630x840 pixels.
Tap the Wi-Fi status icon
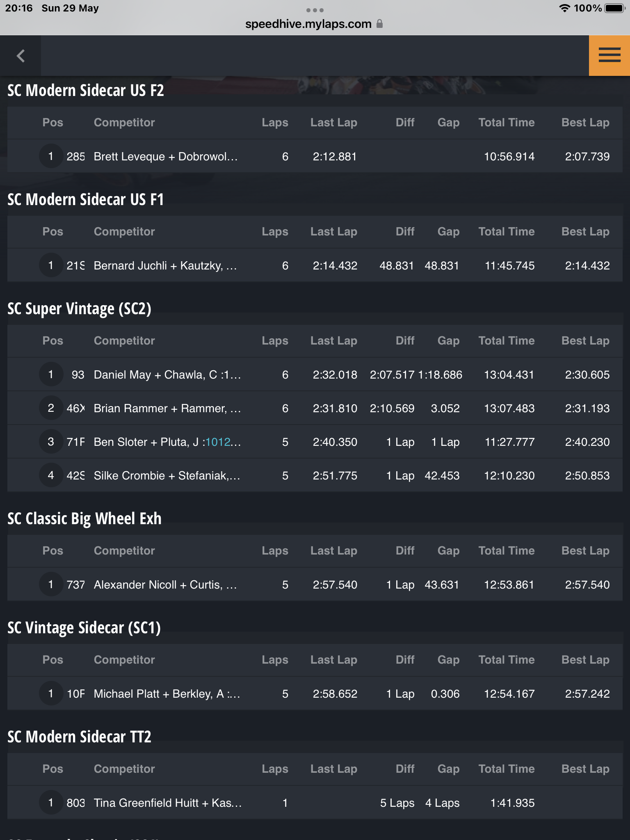564,8
